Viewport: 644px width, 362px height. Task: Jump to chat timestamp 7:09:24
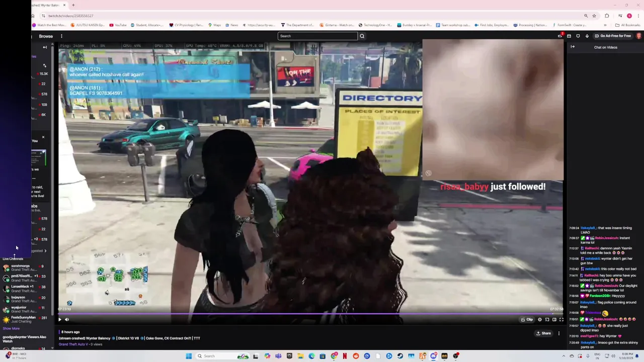click(574, 228)
